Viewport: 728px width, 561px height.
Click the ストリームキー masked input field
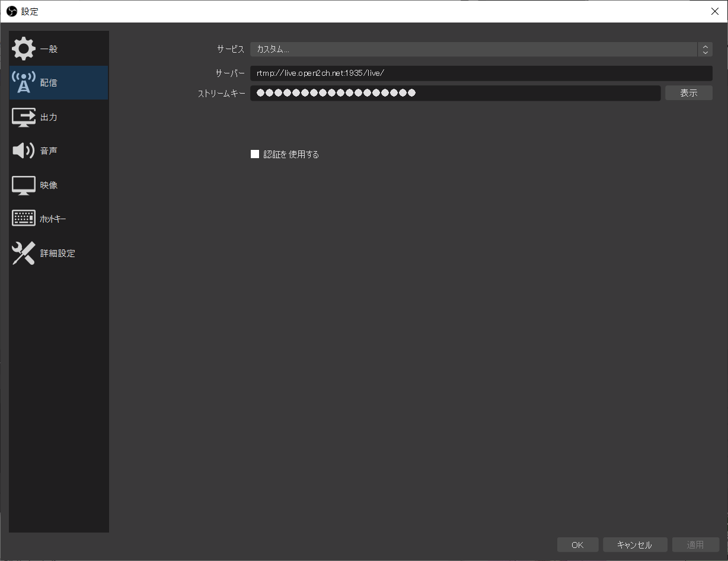(x=455, y=93)
